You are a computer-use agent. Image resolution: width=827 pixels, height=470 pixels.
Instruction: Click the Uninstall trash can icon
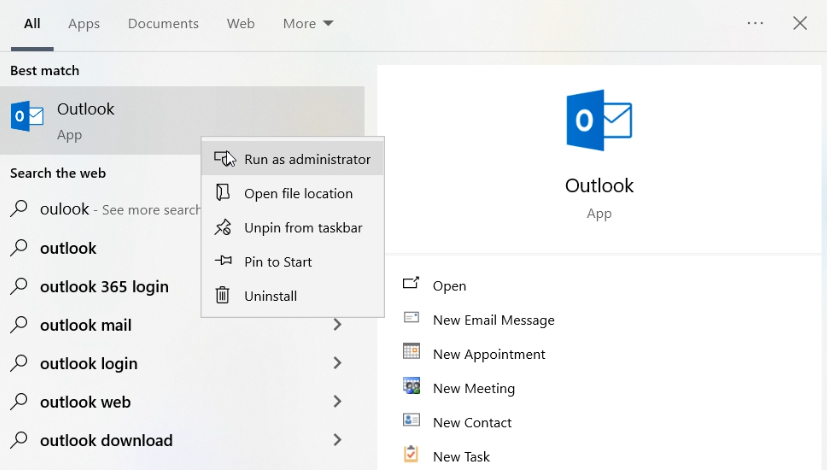(223, 295)
